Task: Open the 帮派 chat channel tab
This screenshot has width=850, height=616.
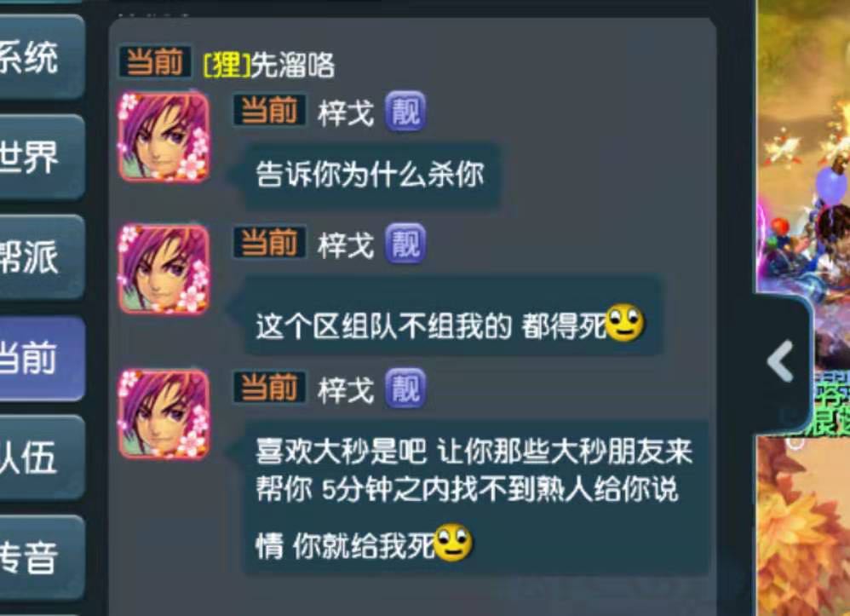Action: tap(40, 257)
